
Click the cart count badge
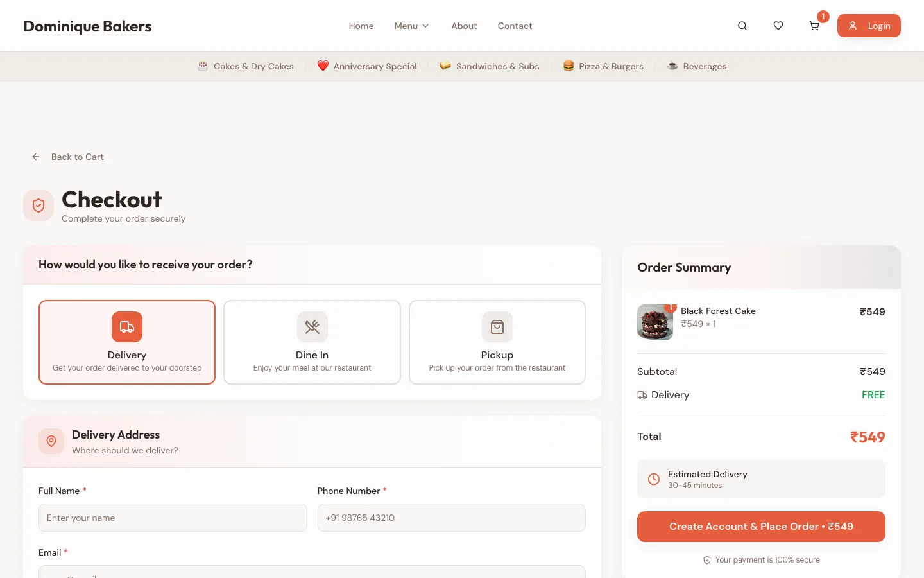coord(823,17)
